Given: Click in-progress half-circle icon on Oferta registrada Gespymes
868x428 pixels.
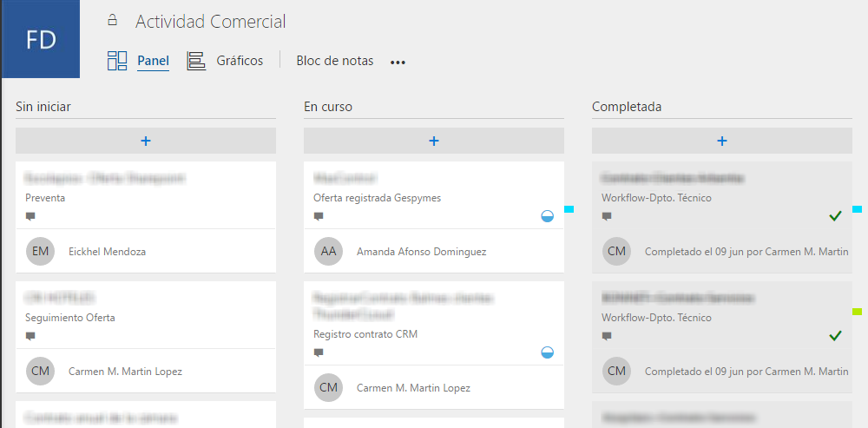Looking at the screenshot, I should [x=547, y=216].
